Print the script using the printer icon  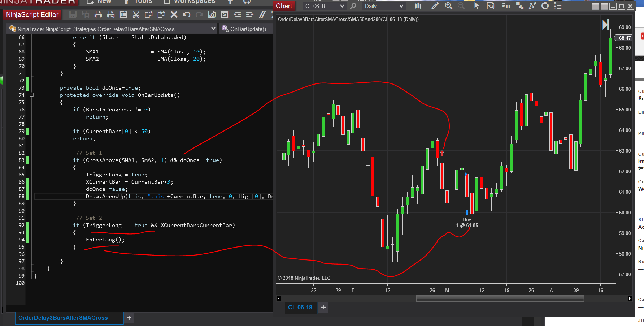pyautogui.click(x=98, y=14)
